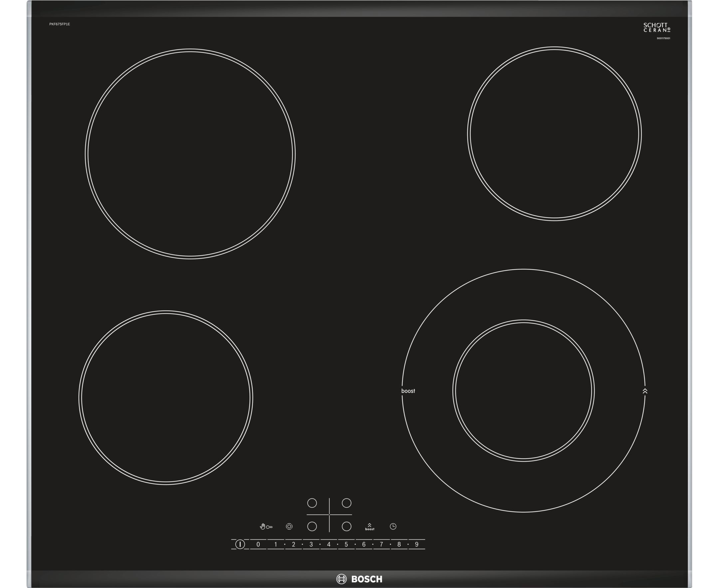
Task: Set heat level to 9 on slider
Action: tap(416, 544)
